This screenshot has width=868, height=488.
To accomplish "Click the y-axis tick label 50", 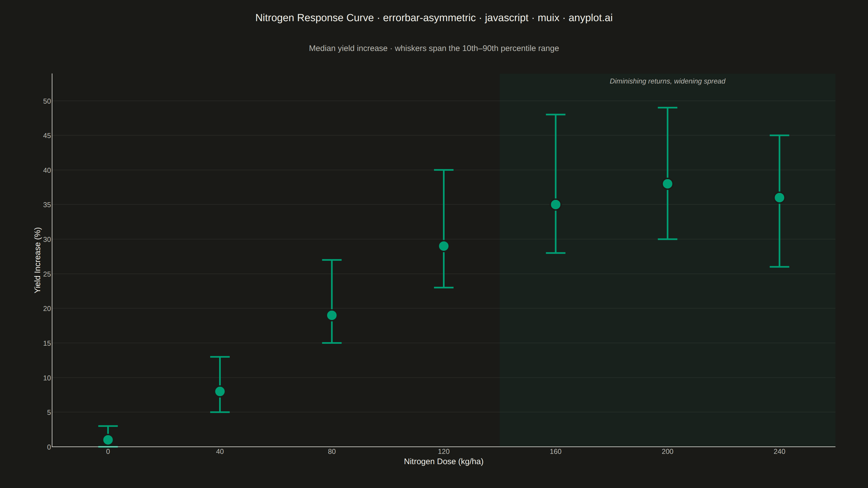I will [47, 101].
